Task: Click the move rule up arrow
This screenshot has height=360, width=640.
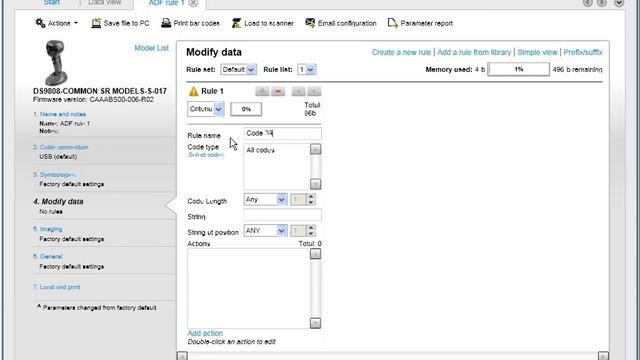Action: point(298,91)
